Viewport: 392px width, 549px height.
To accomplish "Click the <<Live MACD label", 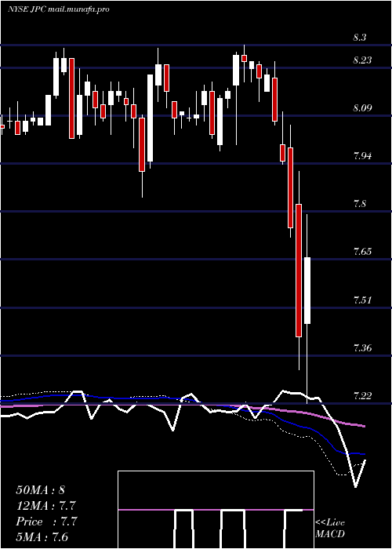I will pos(330,528).
